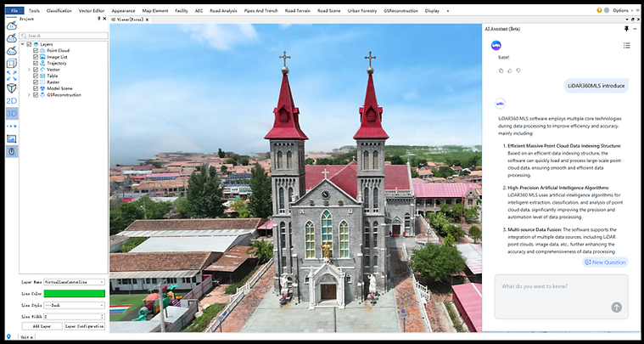Send the question with the arrow button

[616, 307]
